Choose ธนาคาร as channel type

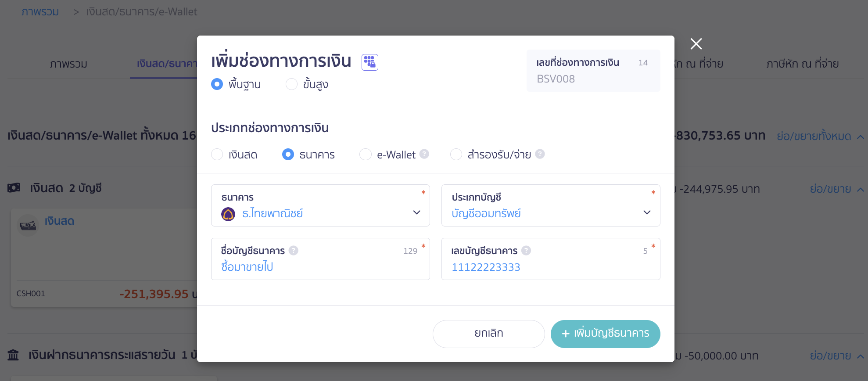pos(288,155)
